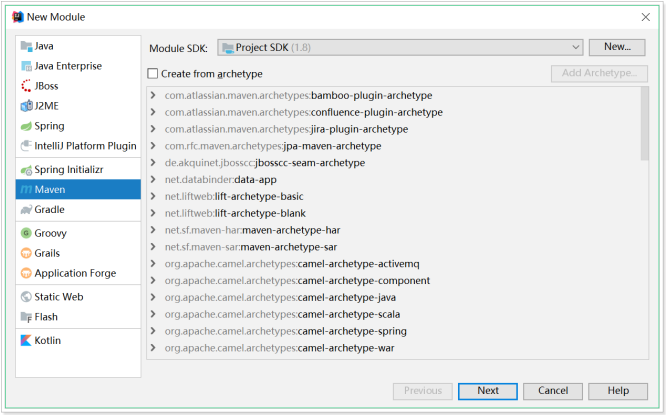
Task: Expand the net.databinder:data-app archetype
Action: pos(153,180)
